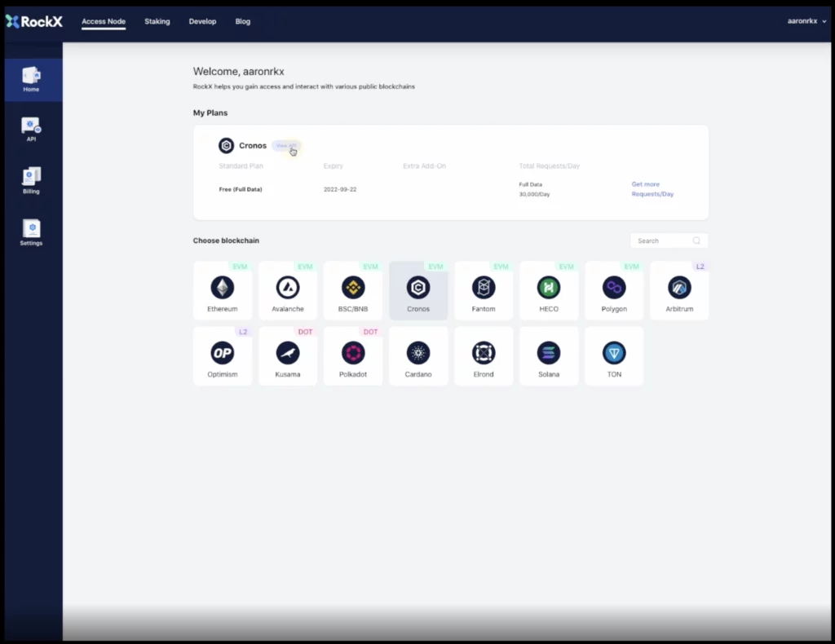Select the BSC/BNB blockchain icon
Screen dimensions: 835x644
click(x=353, y=288)
